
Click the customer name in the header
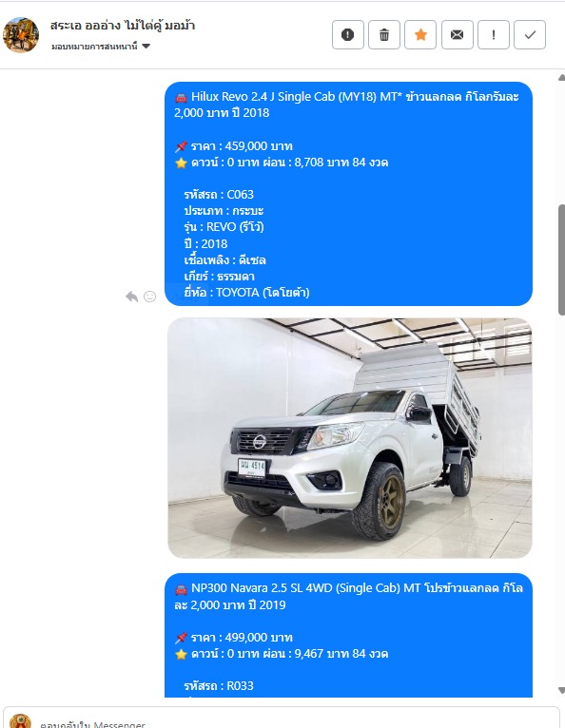coord(122,26)
